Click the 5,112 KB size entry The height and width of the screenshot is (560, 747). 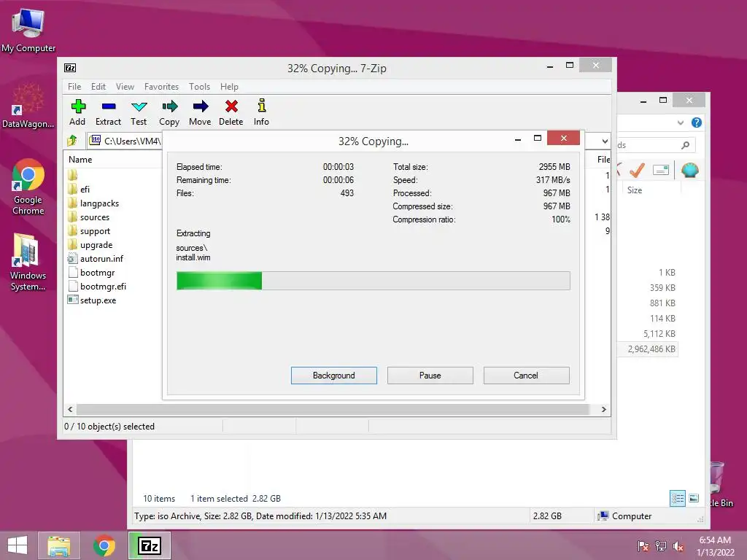point(659,334)
